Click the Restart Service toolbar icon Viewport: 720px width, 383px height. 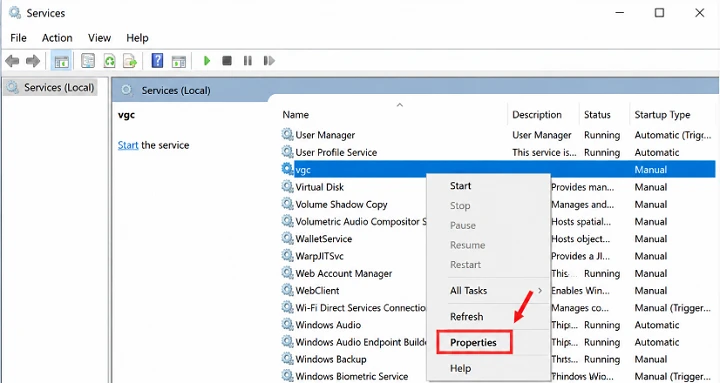coord(269,61)
